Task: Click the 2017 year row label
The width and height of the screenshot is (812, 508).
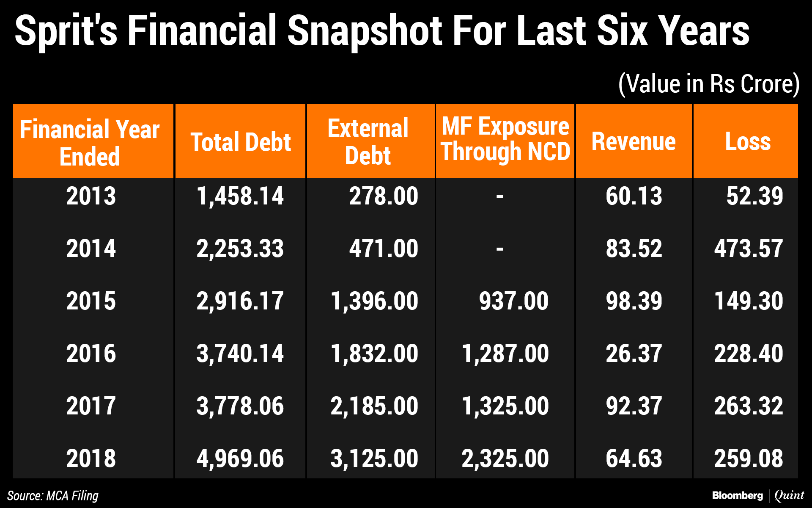Action: (91, 406)
